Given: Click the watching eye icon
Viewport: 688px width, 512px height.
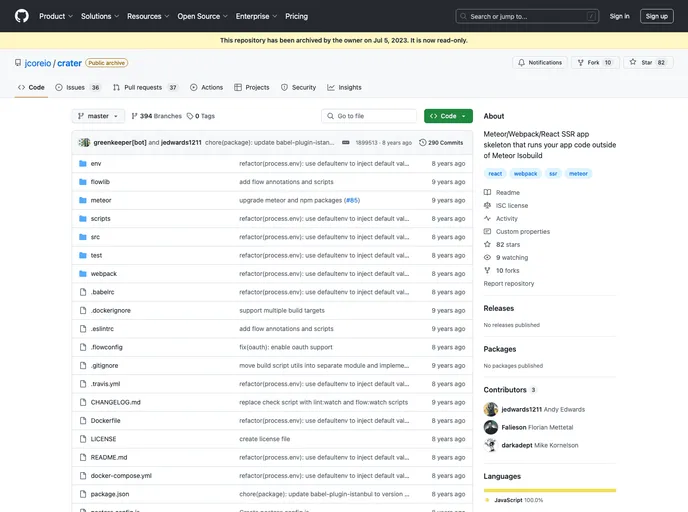Looking at the screenshot, I should coord(487,258).
